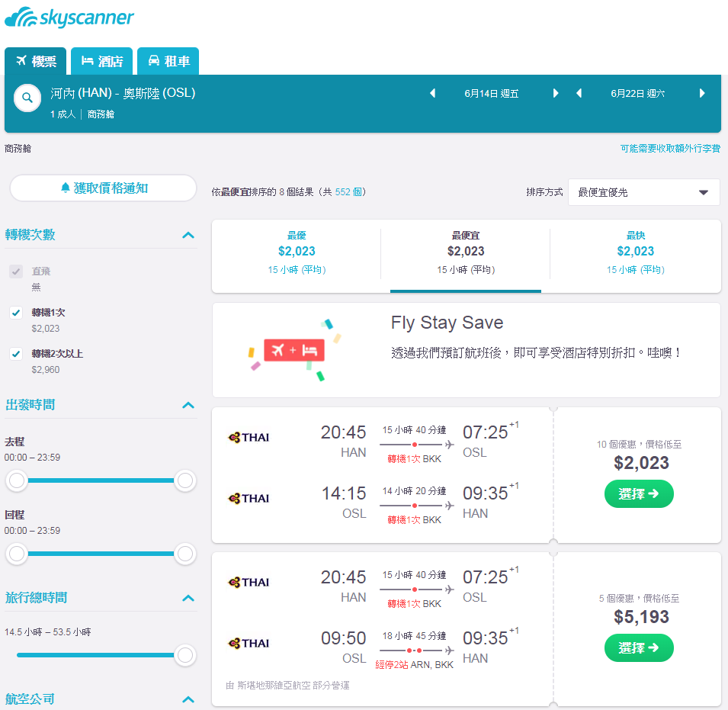Click 回程 slider left handle
The image size is (728, 710).
18,554
